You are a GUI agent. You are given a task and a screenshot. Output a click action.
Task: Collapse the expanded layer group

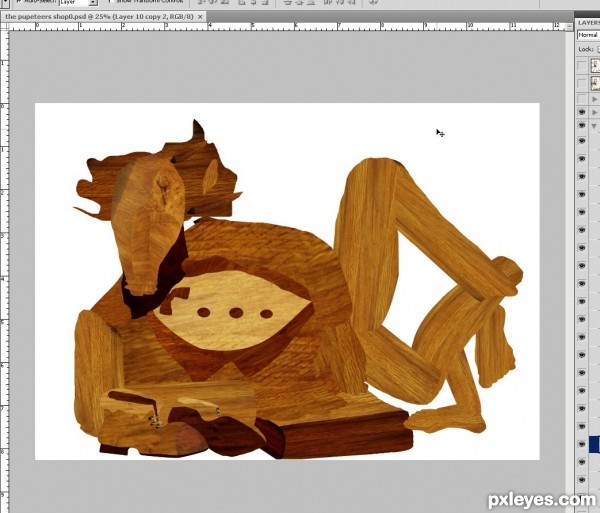[595, 126]
